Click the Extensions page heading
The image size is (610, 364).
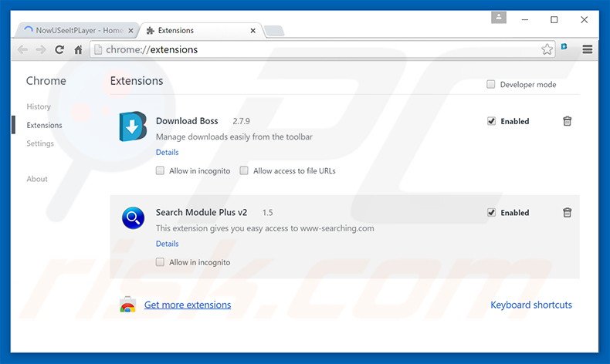pyautogui.click(x=137, y=81)
